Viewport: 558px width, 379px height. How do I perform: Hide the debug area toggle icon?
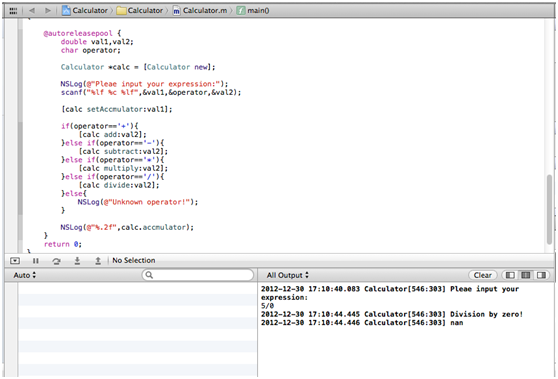pyautogui.click(x=15, y=261)
